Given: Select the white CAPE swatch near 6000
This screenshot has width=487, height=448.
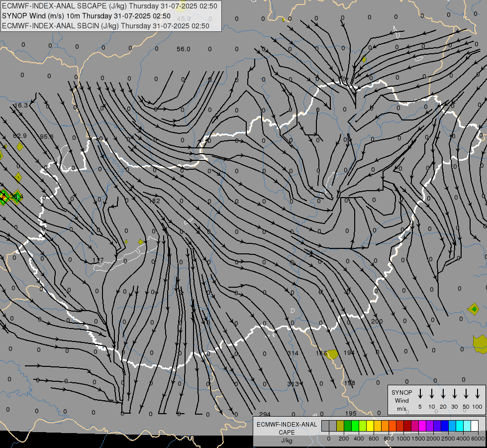Looking at the screenshot, I should click(474, 426).
